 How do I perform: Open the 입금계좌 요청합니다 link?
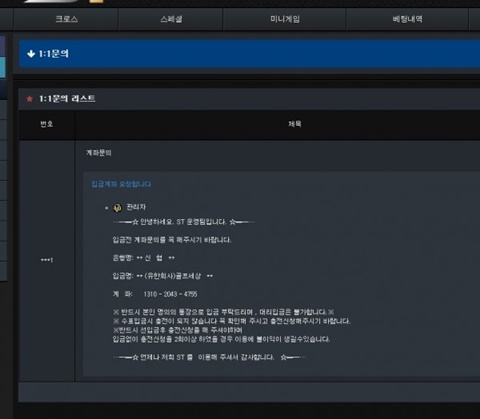click(121, 184)
